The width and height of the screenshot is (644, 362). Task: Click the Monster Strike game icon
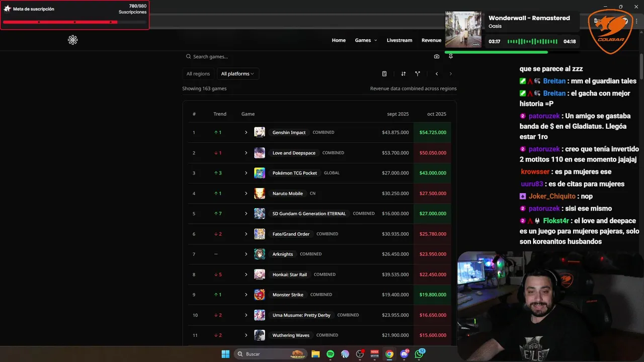coord(260,295)
